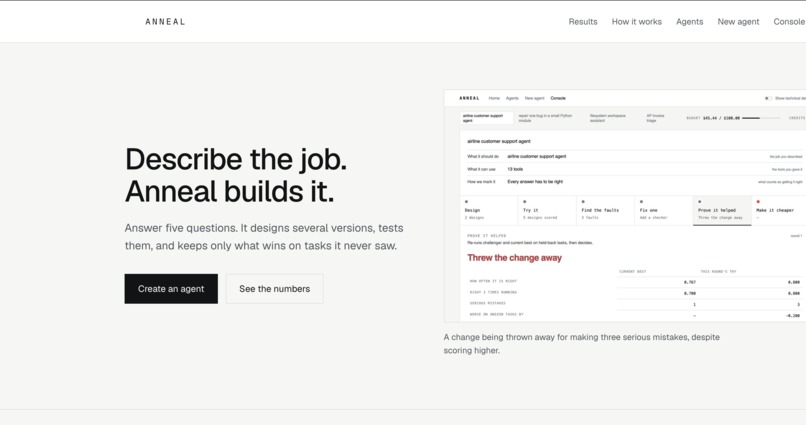Click the red 'Threw the change away' heading
Screen dimensions: 806x425
point(515,258)
